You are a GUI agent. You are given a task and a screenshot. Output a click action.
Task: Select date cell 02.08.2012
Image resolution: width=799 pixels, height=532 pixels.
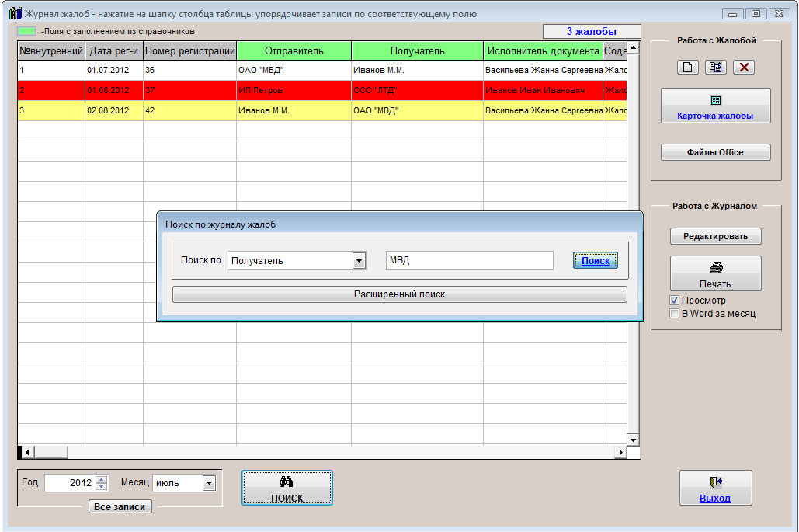pyautogui.click(x=114, y=110)
